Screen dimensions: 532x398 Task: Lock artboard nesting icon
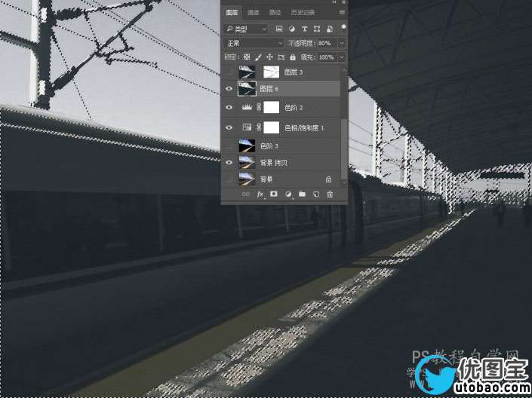click(x=281, y=57)
